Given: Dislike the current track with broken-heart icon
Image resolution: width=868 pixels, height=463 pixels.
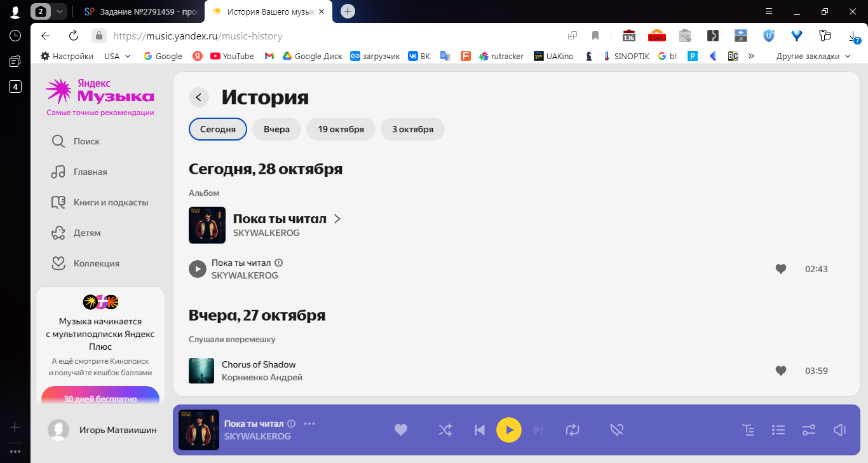Looking at the screenshot, I should pos(616,430).
